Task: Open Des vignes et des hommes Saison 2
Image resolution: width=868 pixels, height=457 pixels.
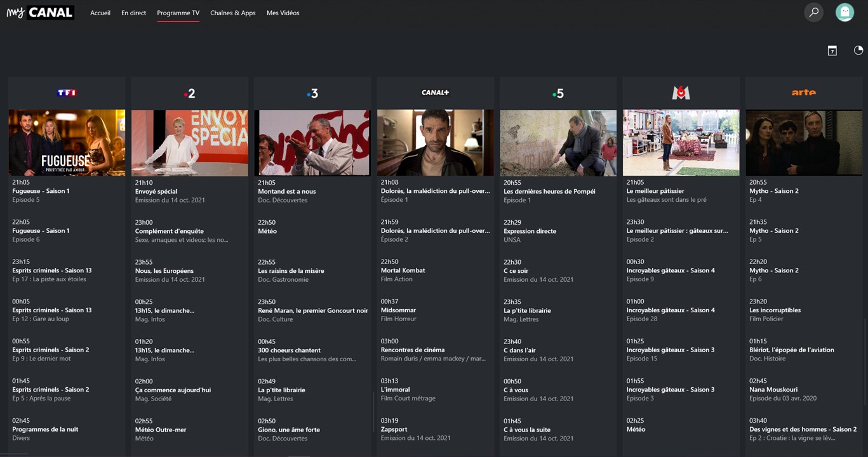Action: tap(803, 429)
